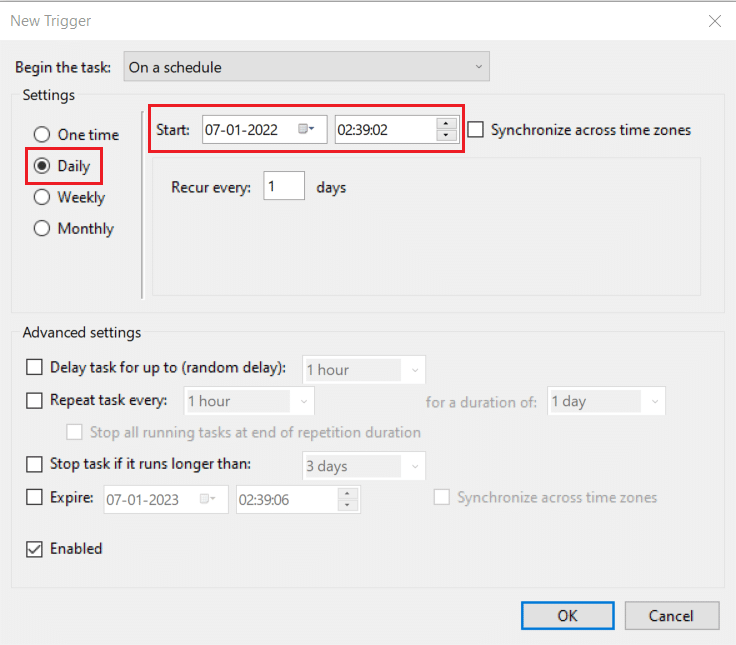Select the One time radio option
This screenshot has height=645, width=736.
pyautogui.click(x=42, y=135)
